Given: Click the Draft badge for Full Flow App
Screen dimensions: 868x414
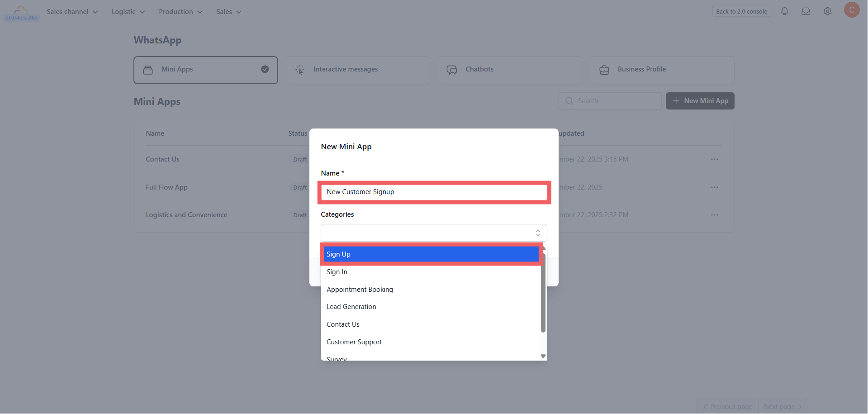Looking at the screenshot, I should click(299, 187).
